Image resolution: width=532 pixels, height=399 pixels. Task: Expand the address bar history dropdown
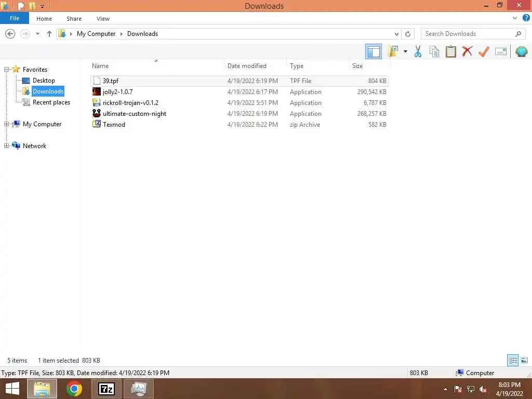(x=396, y=34)
